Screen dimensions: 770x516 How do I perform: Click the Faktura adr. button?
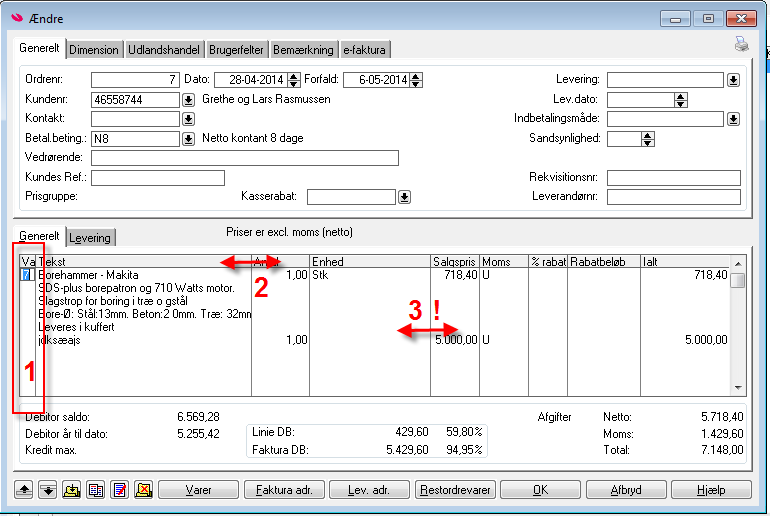click(284, 489)
